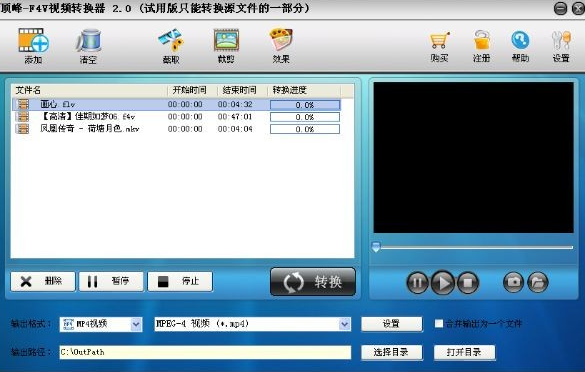Open the 裁剪 crop tool
585x372 pixels.
226,40
